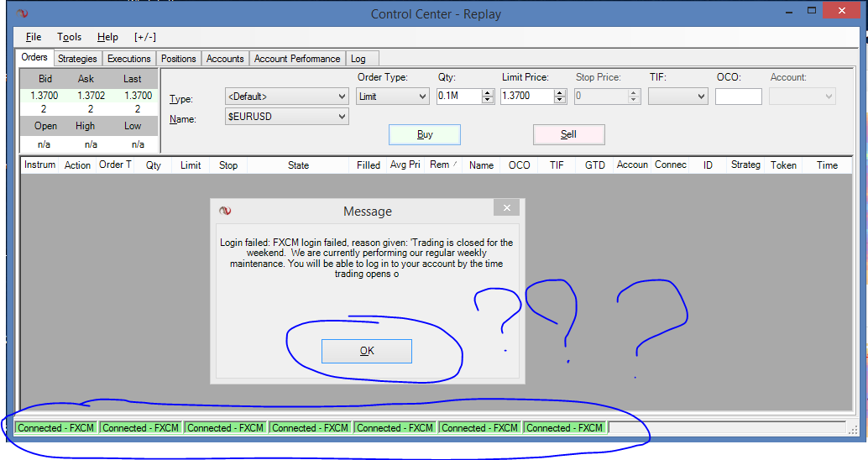Image resolution: width=868 pixels, height=460 pixels.
Task: Switch to the Log tab
Action: [x=362, y=59]
